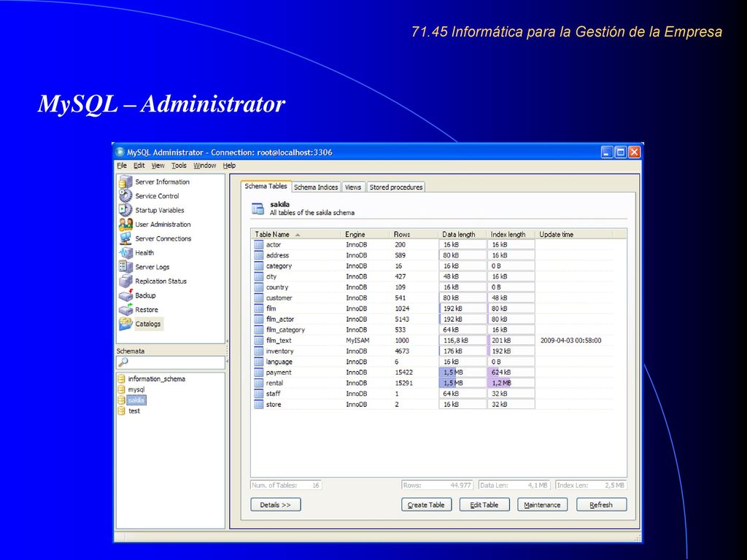This screenshot has width=747, height=560.
Task: Select the country table row
Action: pos(433,287)
